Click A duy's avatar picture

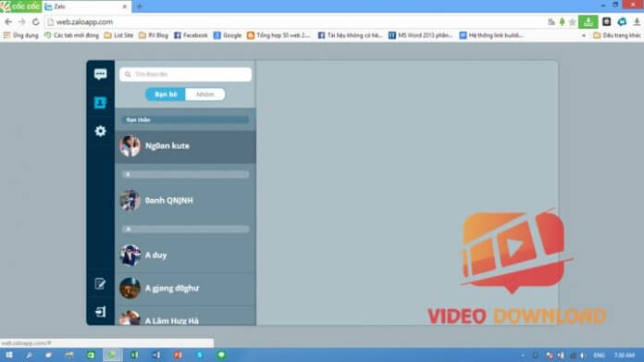point(130,256)
